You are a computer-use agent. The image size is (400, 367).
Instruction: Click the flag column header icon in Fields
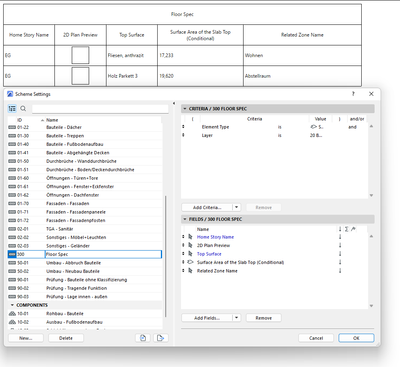pos(353,229)
